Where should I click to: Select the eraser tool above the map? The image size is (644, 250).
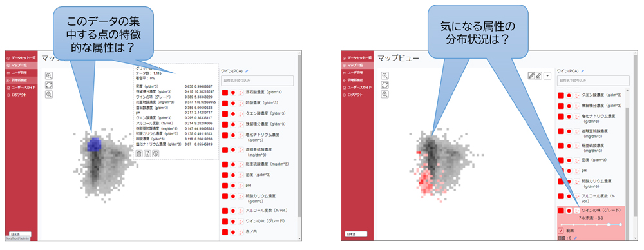coord(538,75)
